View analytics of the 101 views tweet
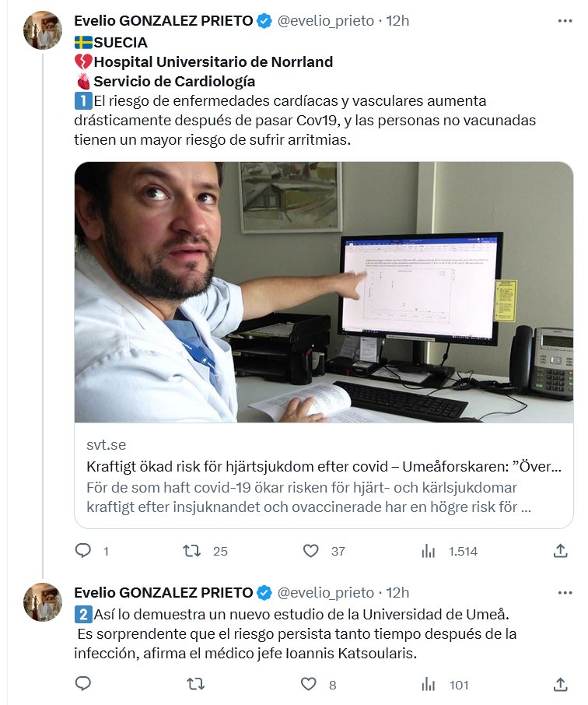 click(x=429, y=685)
